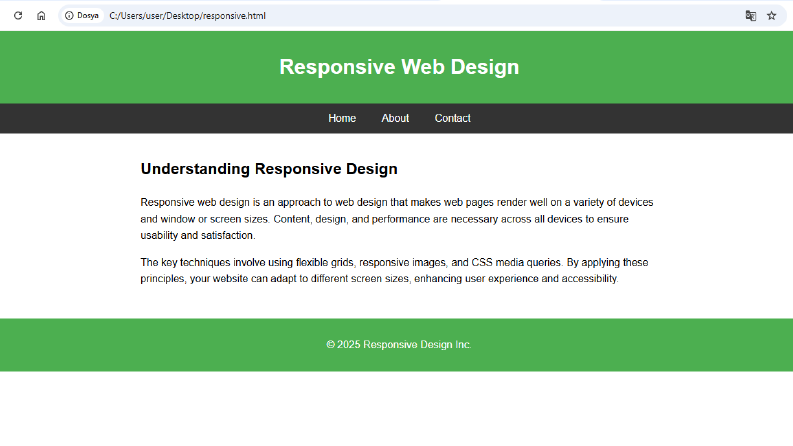Click the paragraph starting 'The key techniques involve'
The height and width of the screenshot is (446, 793).
click(394, 271)
